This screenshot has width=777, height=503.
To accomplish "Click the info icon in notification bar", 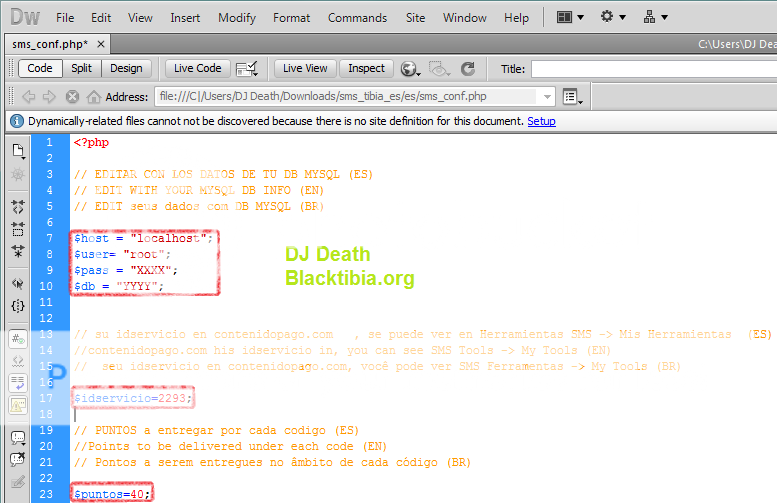I will tap(17, 121).
